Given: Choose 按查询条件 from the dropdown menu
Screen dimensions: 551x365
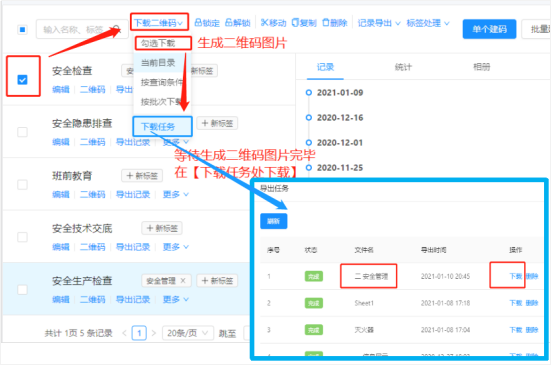Looking at the screenshot, I should 162,82.
